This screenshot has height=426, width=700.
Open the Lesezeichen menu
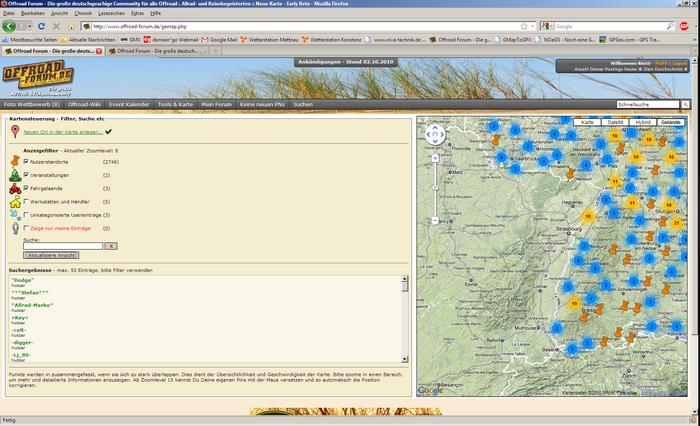pyautogui.click(x=111, y=13)
